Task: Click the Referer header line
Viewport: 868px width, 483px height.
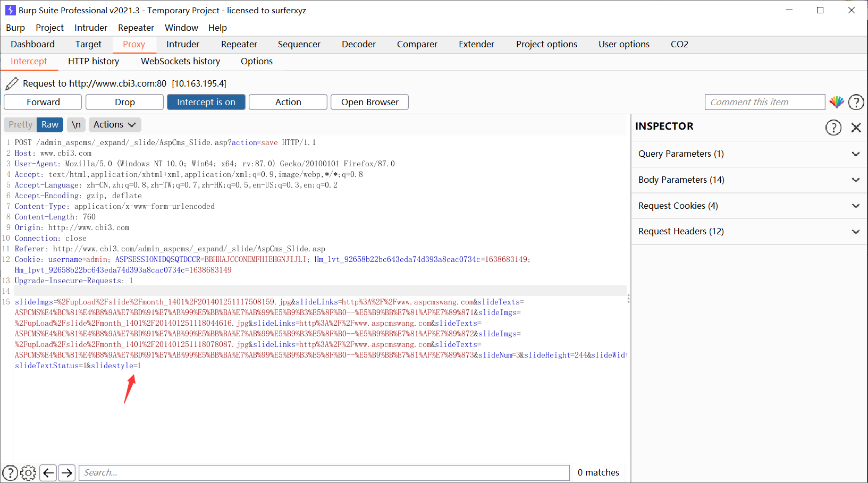Action: 170,249
